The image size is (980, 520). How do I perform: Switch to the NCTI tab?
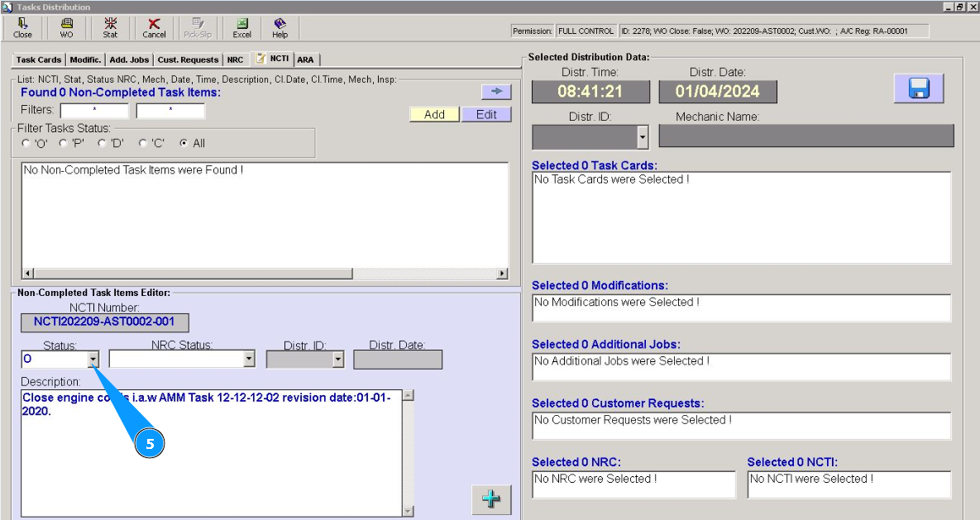click(x=273, y=58)
